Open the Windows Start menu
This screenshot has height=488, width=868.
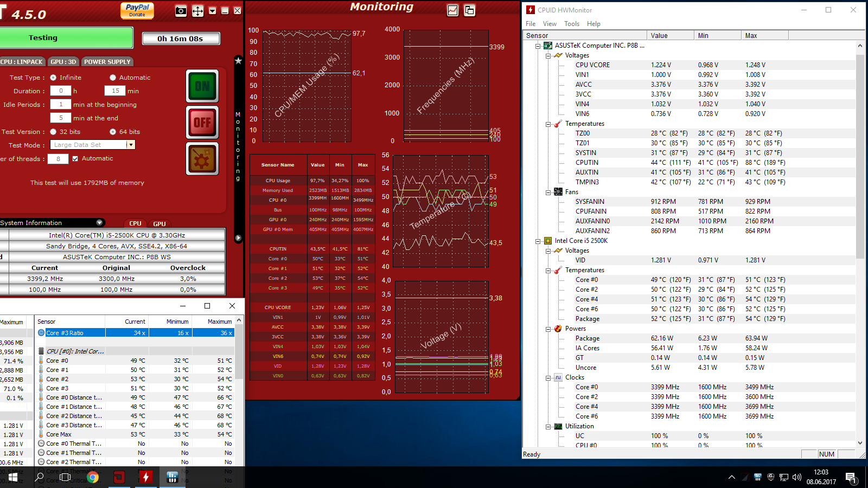[13, 477]
